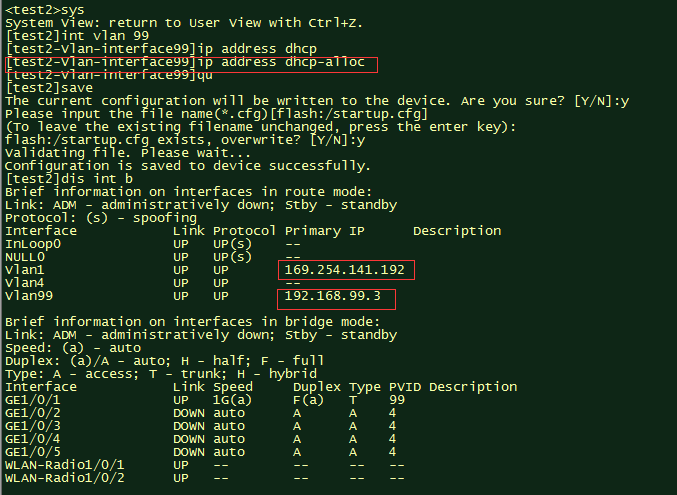Image resolution: width=677 pixels, height=495 pixels.
Task: Click the 169.254.141.192 IP address
Action: point(346,270)
